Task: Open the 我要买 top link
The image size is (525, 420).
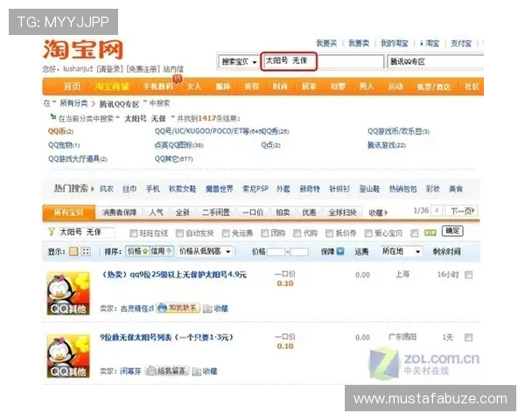Action: [x=326, y=43]
